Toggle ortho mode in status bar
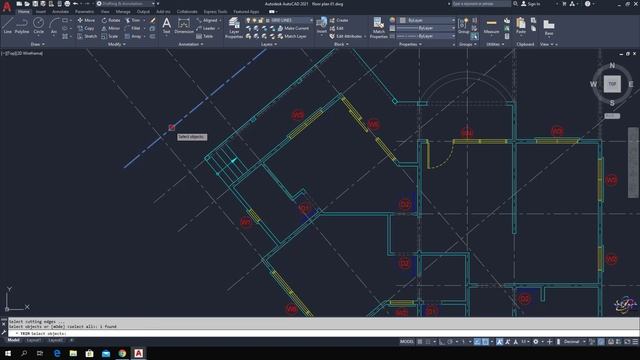The height and width of the screenshot is (360, 640). [x=442, y=342]
